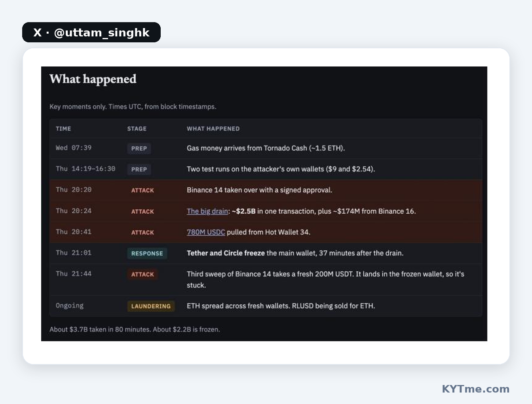Screen dimensions: 532x404
Task: Select the 'Tether and Circle freeze' text
Action: 226,253
